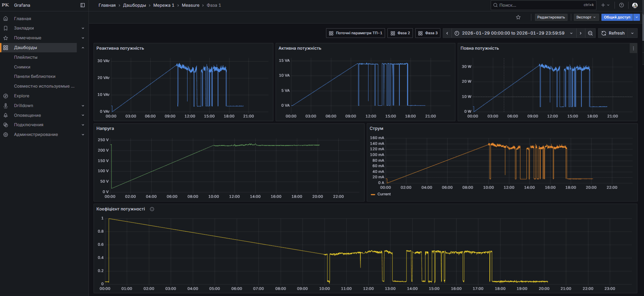Toggle Current series in Струм legend
This screenshot has width=644, height=296.
tap(384, 194)
